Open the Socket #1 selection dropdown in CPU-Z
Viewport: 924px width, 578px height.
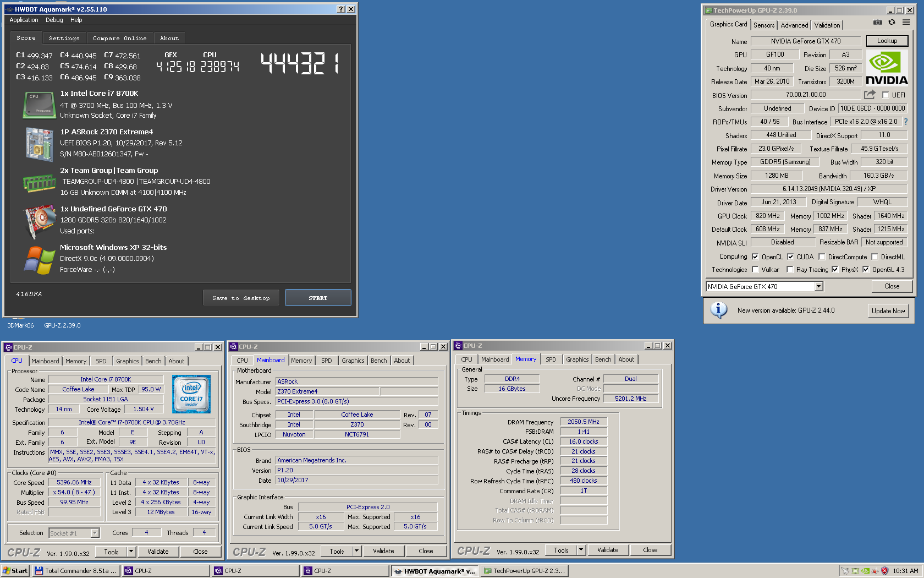pos(95,533)
